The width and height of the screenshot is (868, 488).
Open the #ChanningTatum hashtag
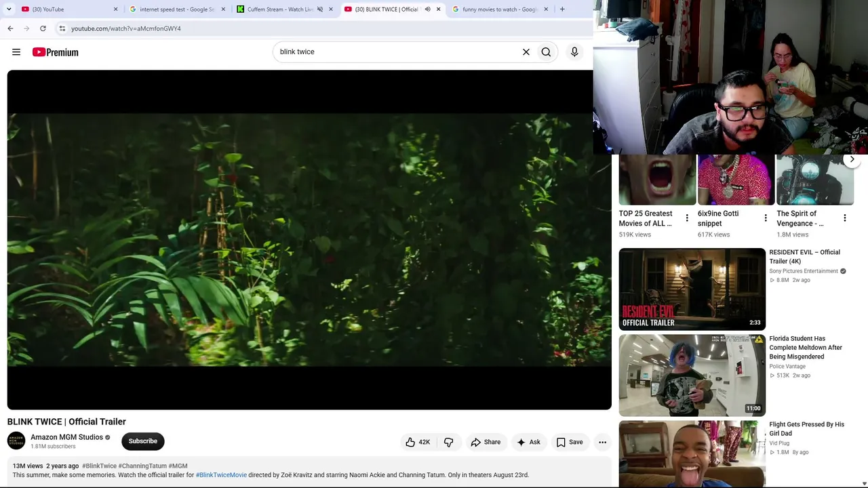click(x=142, y=466)
